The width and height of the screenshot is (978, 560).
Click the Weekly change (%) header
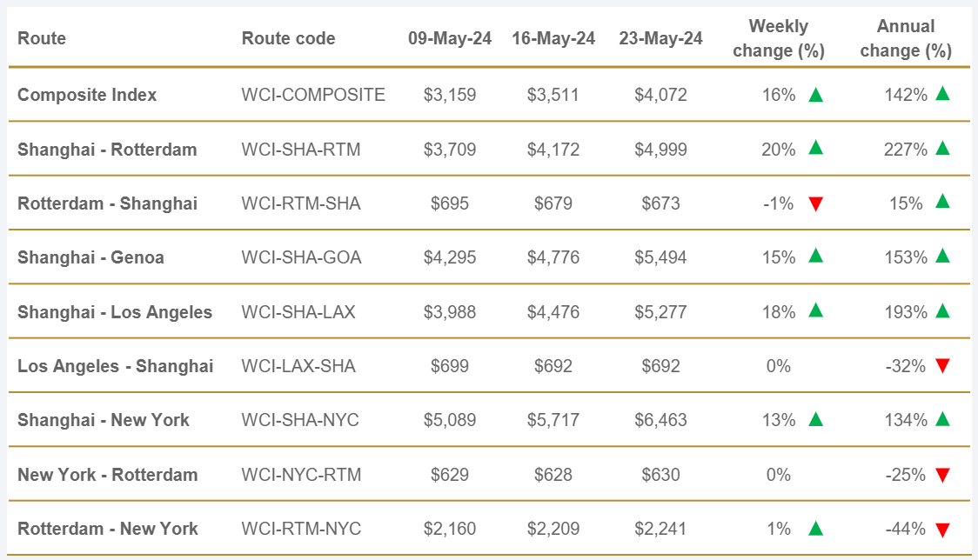[x=778, y=38]
